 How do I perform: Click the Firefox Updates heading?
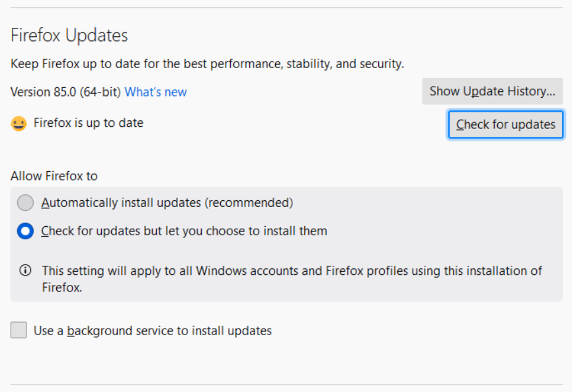(69, 35)
